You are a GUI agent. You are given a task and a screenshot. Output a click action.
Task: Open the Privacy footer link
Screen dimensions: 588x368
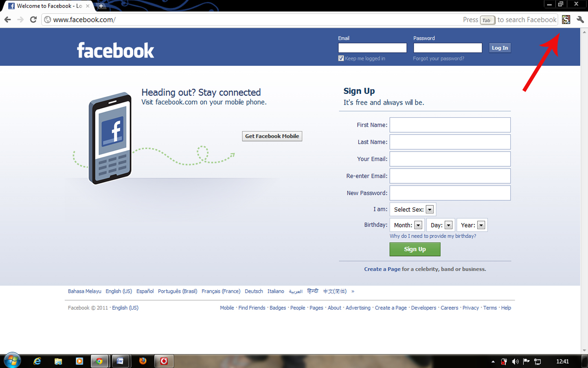tap(471, 308)
